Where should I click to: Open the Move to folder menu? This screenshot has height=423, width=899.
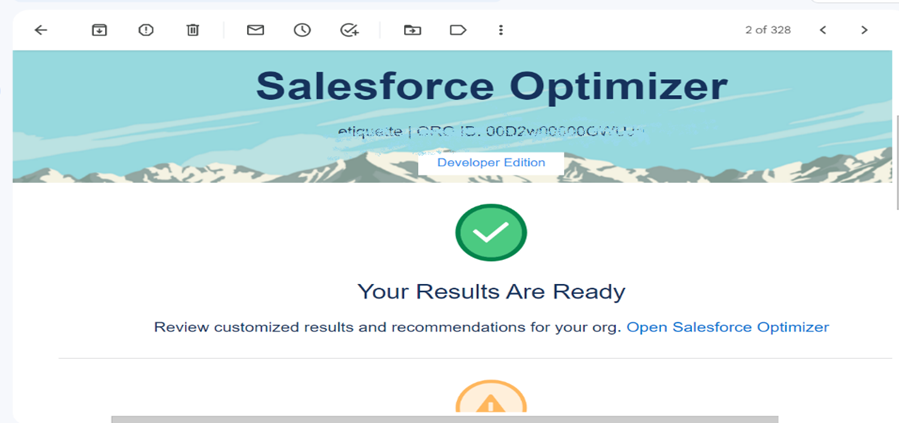(x=412, y=30)
